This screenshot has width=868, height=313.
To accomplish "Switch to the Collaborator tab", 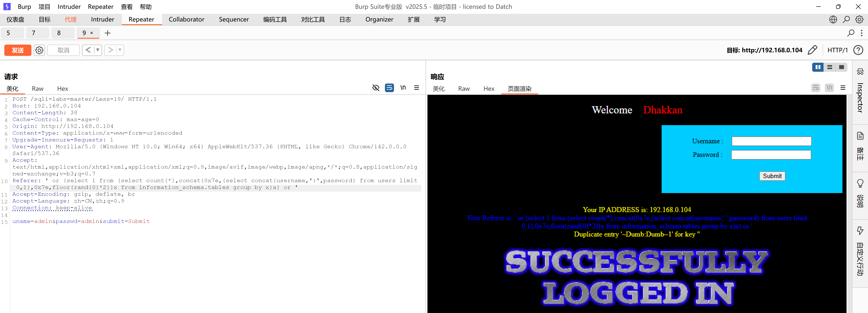I will click(x=186, y=19).
